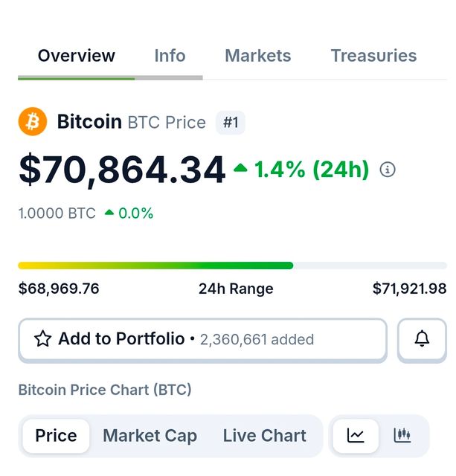Image resolution: width=456 pixels, height=476 pixels.
Task: Switch to the line chart view icon
Action: tap(356, 436)
